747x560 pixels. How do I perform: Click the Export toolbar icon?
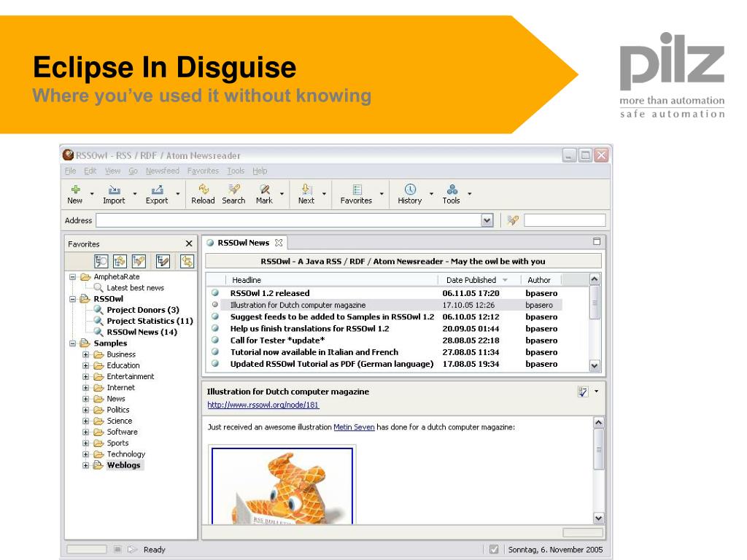pyautogui.click(x=157, y=190)
